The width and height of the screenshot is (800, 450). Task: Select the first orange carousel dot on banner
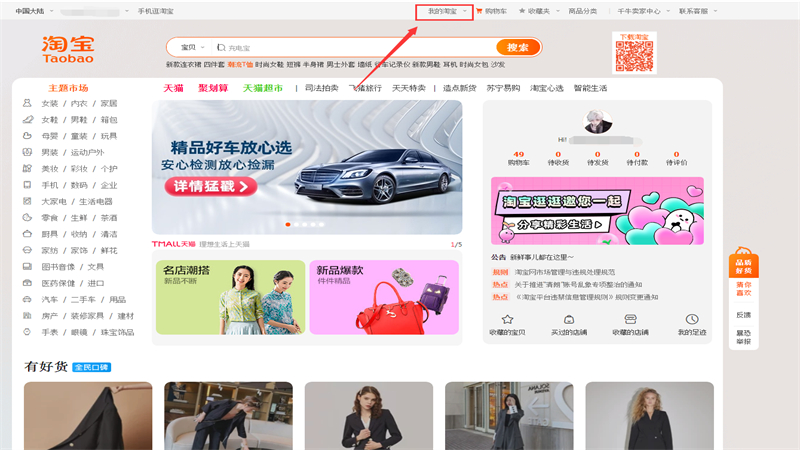(x=288, y=224)
